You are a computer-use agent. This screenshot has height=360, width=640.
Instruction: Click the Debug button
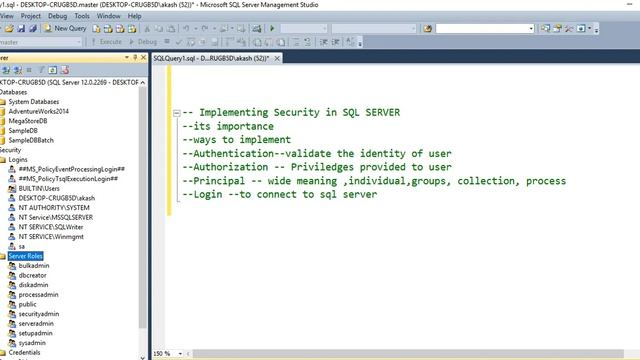coord(143,42)
